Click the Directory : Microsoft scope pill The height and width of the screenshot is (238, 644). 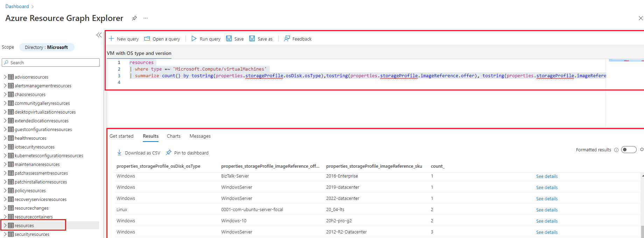point(47,47)
